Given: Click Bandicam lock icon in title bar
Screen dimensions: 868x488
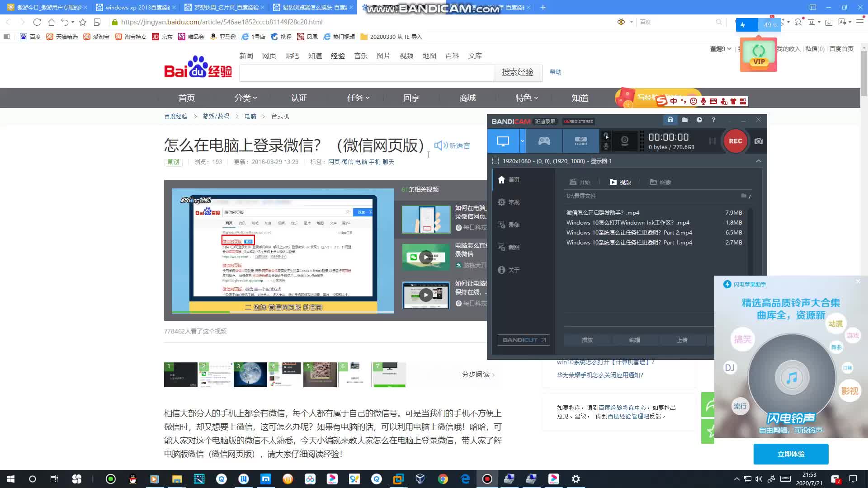Looking at the screenshot, I should click(x=670, y=120).
